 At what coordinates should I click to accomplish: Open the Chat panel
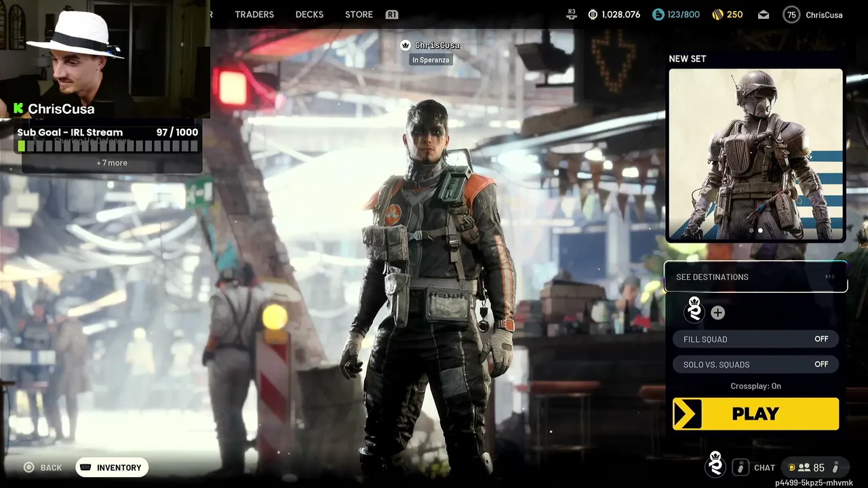tap(764, 468)
